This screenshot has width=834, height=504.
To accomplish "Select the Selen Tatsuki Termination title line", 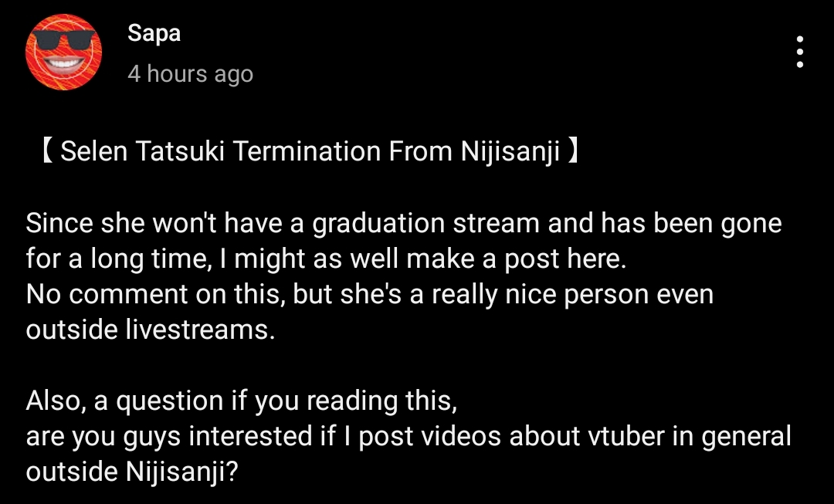I will click(310, 151).
